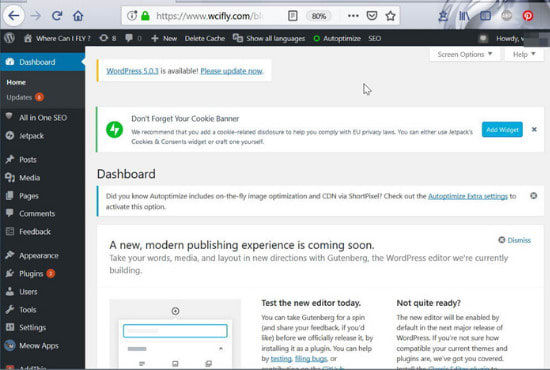The height and width of the screenshot is (370, 550).
Task: Click Show all languages in admin bar
Action: point(269,38)
